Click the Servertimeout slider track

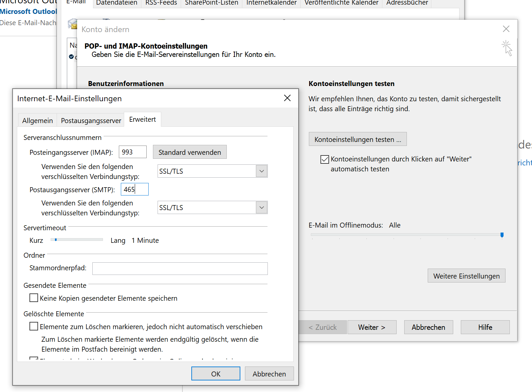79,240
